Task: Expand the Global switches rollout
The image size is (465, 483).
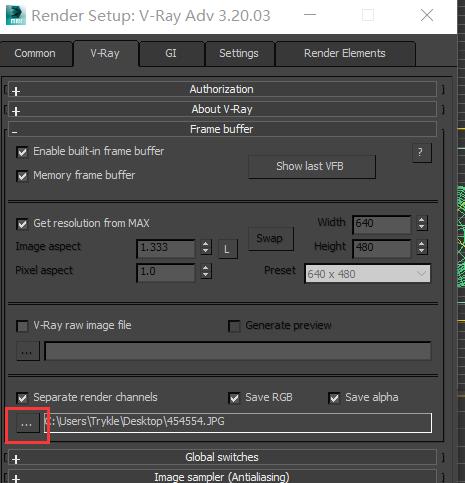Action: tap(222, 457)
